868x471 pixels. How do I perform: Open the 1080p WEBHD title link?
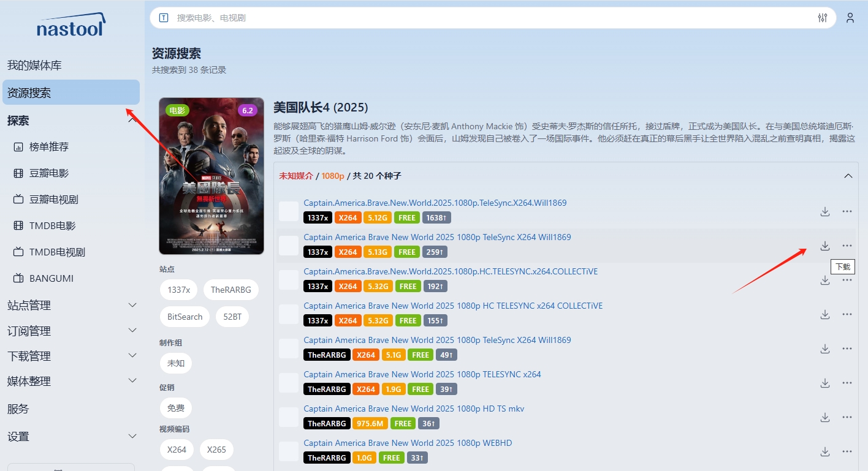408,443
